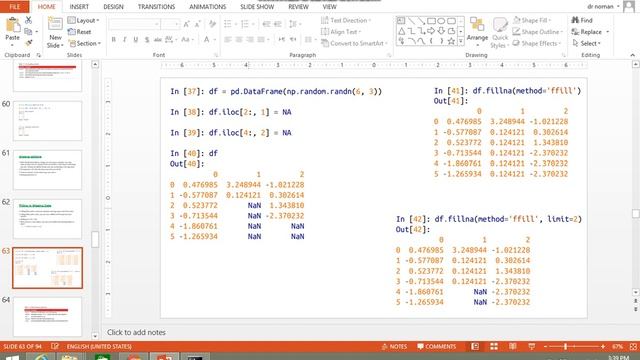
Task: Toggle Text Shadow formatting
Action: pyautogui.click(x=147, y=40)
